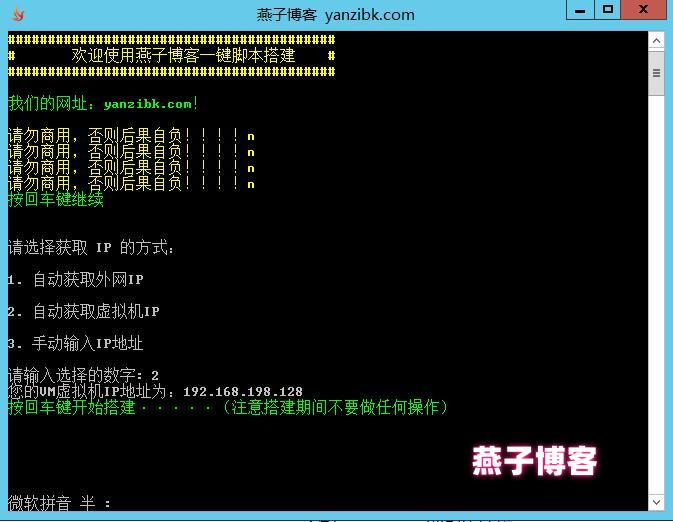Click option 1. 自动获取外网IP
Viewport: 673px width, 522px height.
click(x=76, y=279)
